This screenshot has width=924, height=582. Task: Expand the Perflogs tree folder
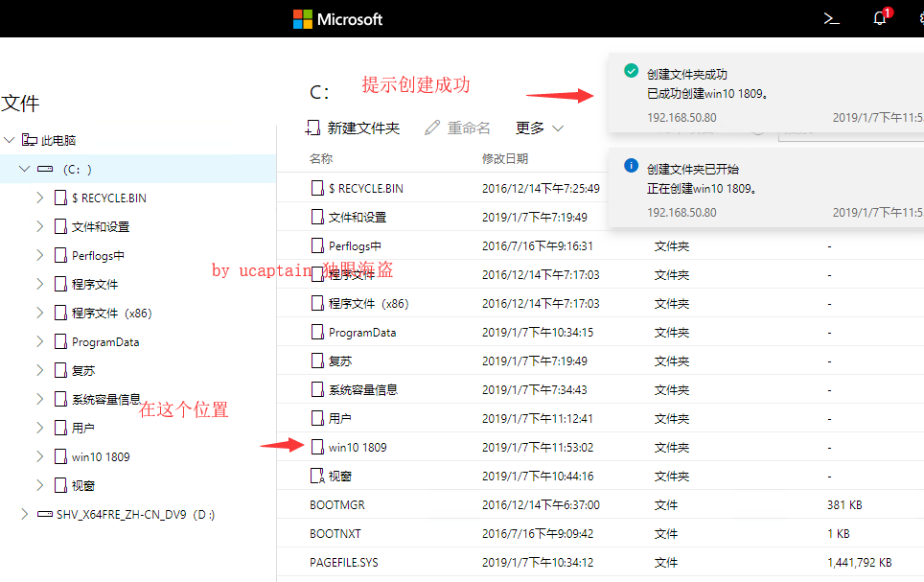tap(39, 255)
